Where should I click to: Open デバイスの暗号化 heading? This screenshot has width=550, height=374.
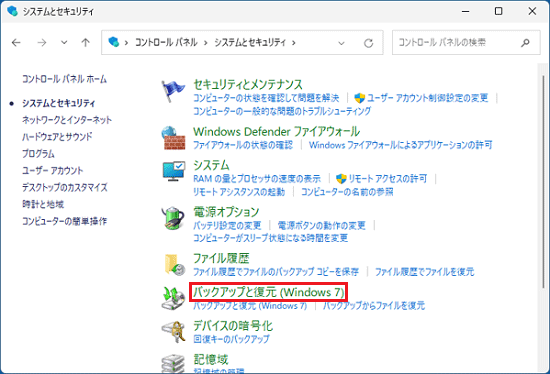233,326
